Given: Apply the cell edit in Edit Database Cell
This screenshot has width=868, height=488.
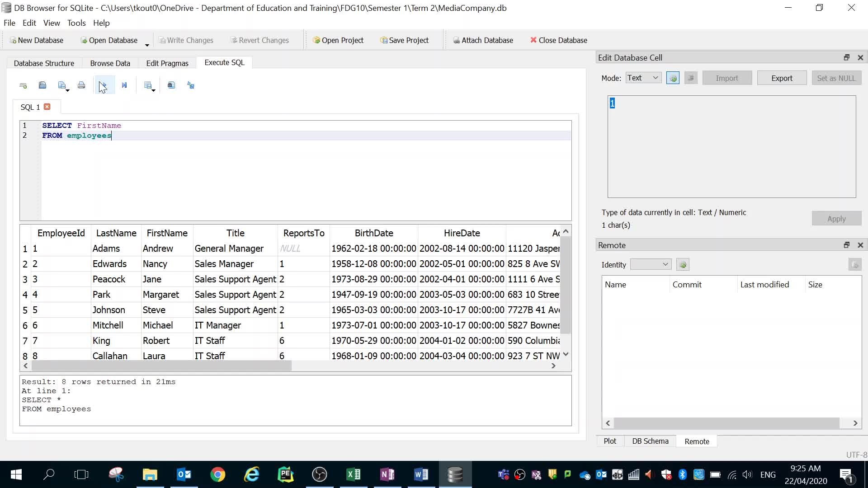Looking at the screenshot, I should [x=836, y=218].
